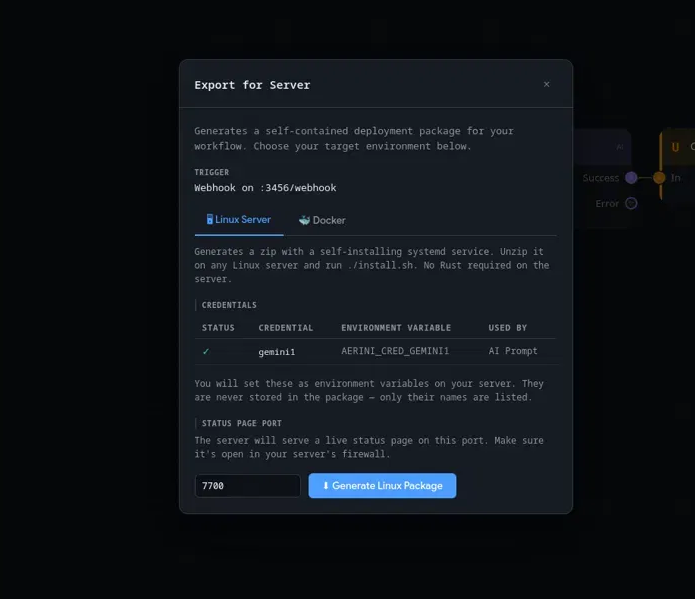Click the USED BY column header
695x599 pixels.
click(508, 328)
